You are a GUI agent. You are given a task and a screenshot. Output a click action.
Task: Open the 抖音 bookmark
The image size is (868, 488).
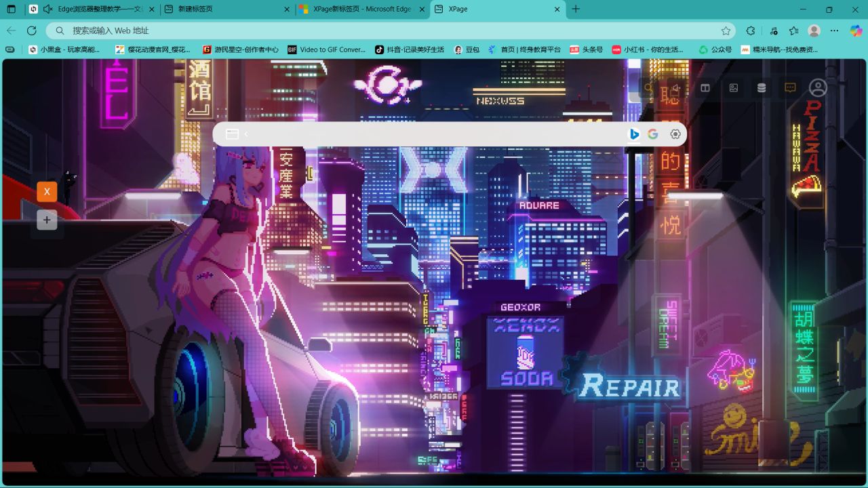410,49
